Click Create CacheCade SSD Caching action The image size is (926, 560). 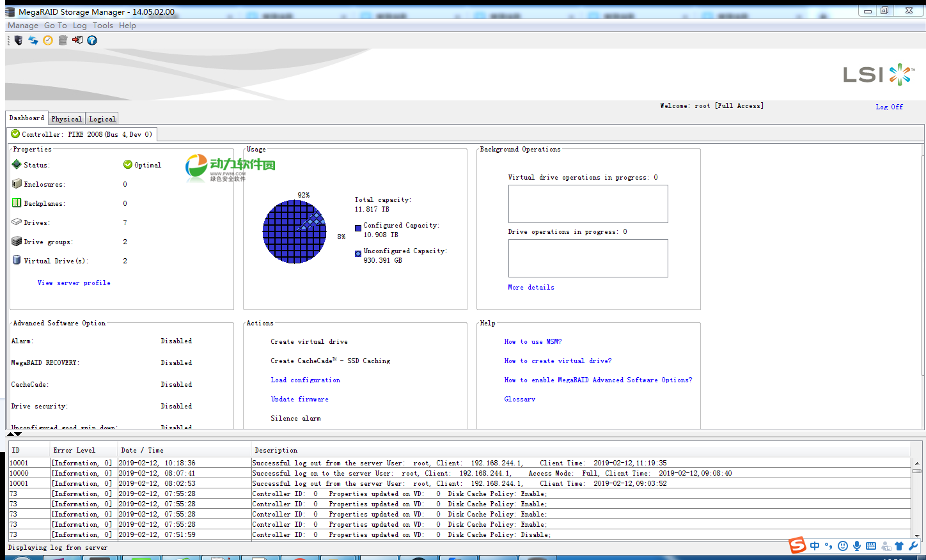coord(330,361)
